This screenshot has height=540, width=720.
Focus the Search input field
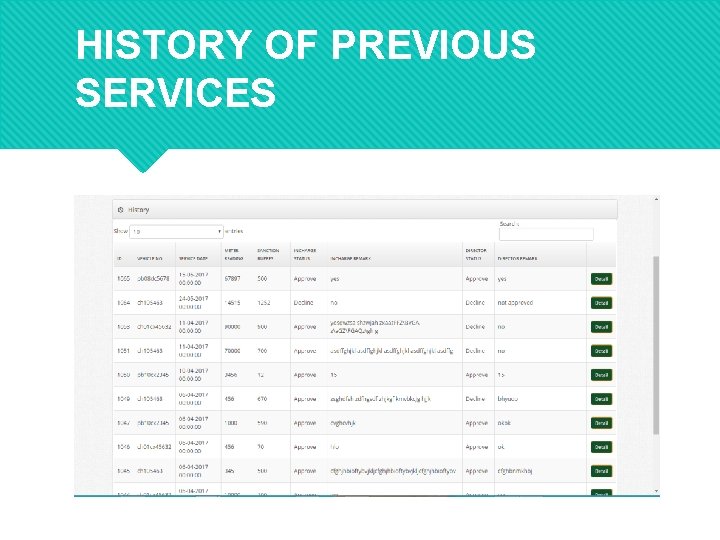pos(546,234)
